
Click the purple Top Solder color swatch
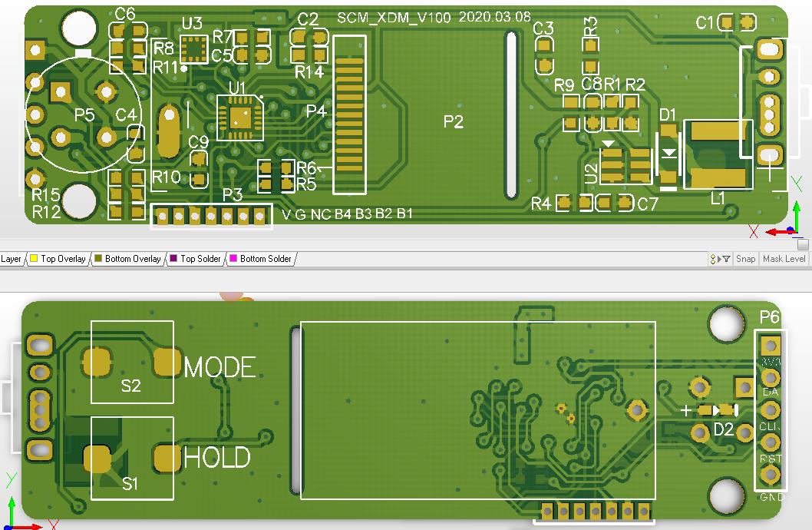point(173,259)
